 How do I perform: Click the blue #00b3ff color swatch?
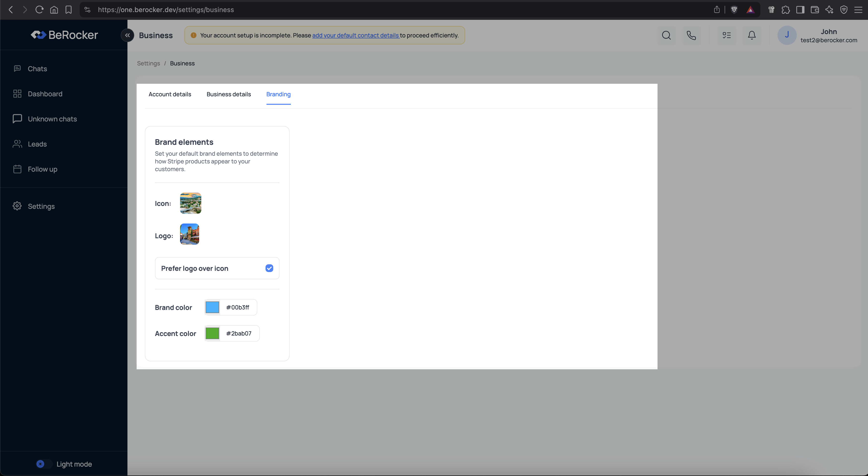pyautogui.click(x=212, y=307)
